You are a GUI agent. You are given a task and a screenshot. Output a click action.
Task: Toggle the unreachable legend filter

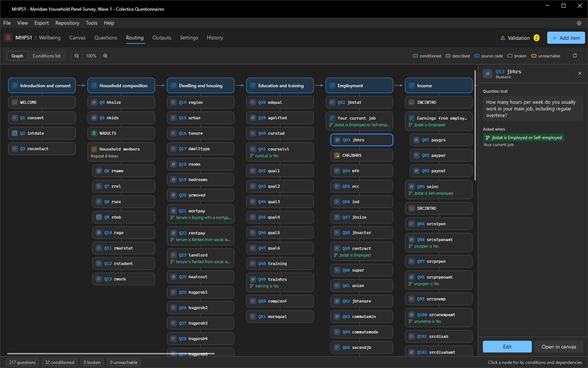click(x=546, y=56)
